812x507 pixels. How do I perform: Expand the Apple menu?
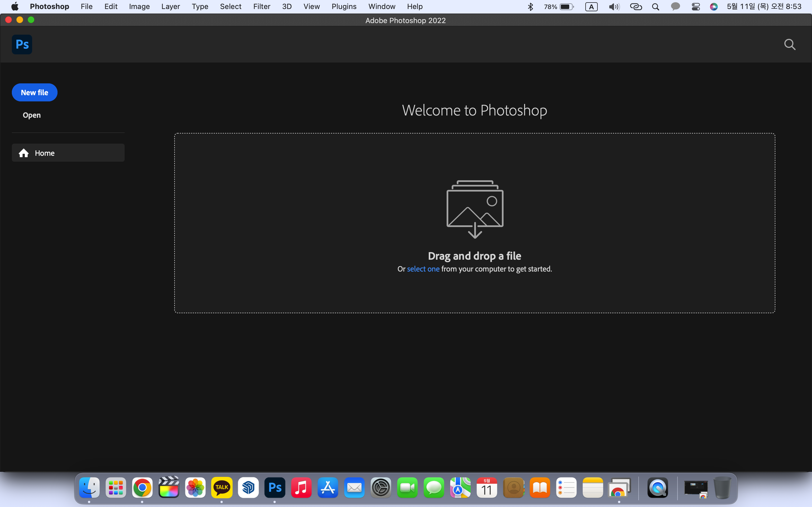[x=15, y=7]
